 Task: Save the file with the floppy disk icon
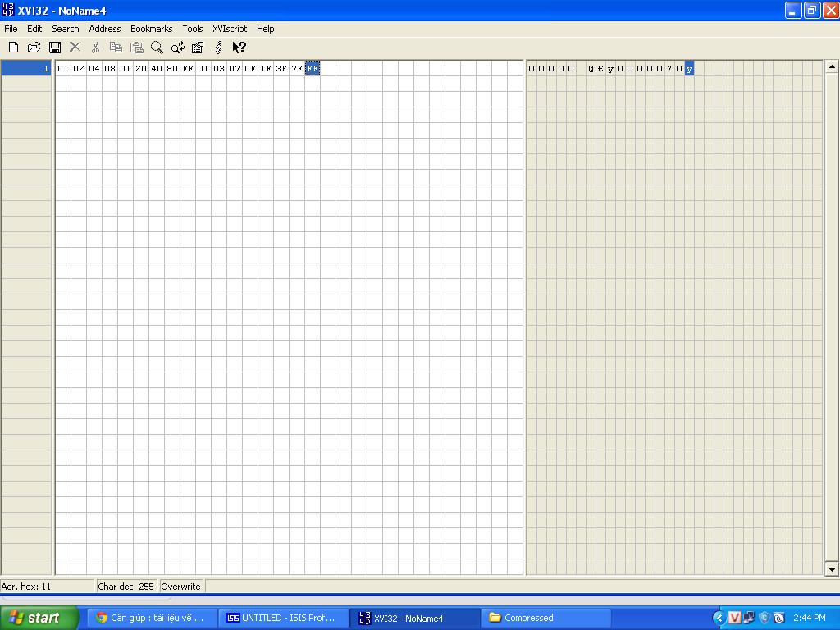(55, 48)
